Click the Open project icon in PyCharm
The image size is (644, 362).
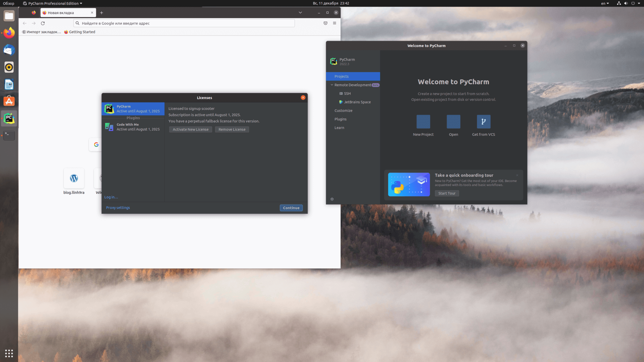(453, 122)
